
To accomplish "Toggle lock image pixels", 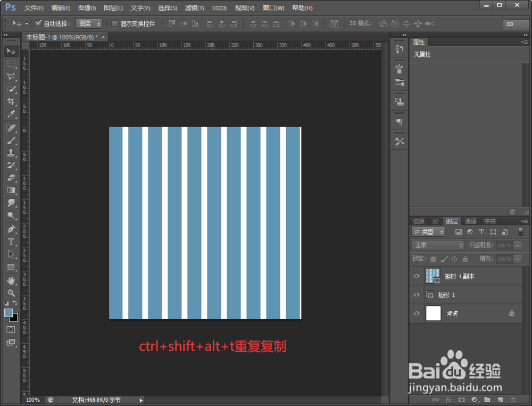I will click(x=444, y=259).
